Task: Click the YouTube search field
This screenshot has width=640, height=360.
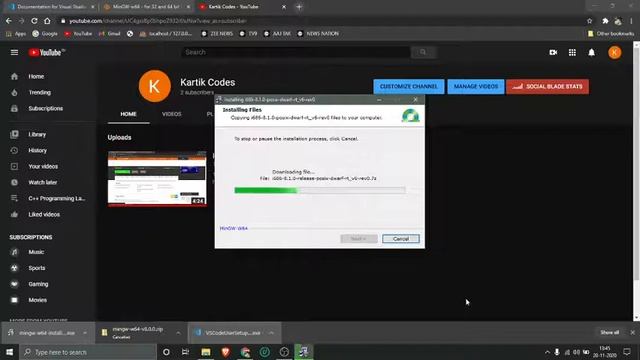Action: [296, 52]
